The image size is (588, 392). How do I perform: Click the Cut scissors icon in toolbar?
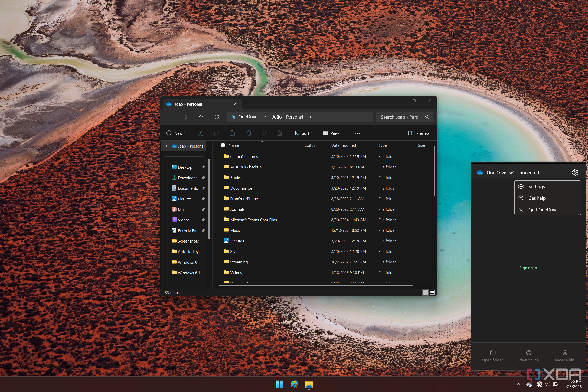(201, 133)
